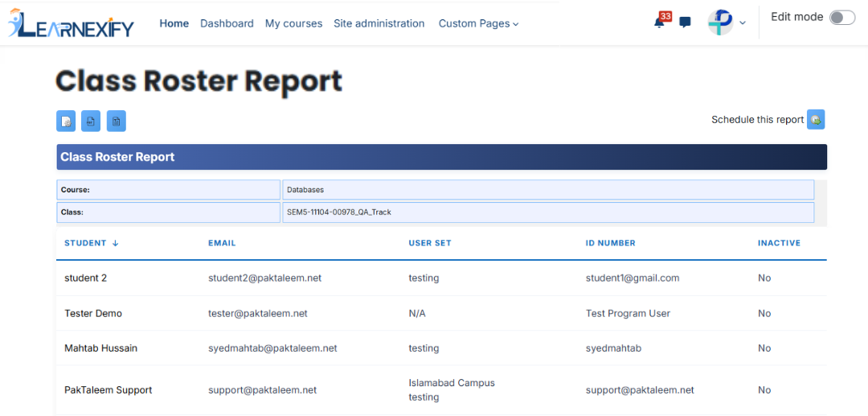Screen dimensions: 868x416
Task: Click ID number student1@gmail.com
Action: [x=633, y=278]
